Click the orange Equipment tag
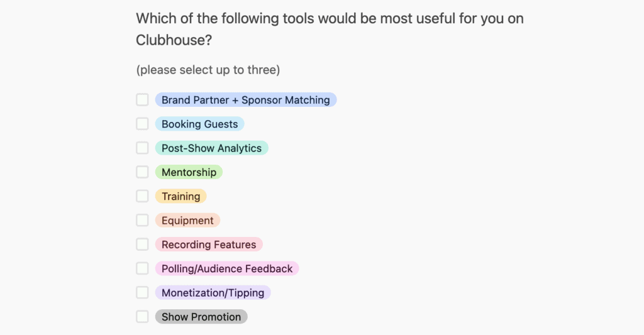 coord(187,221)
